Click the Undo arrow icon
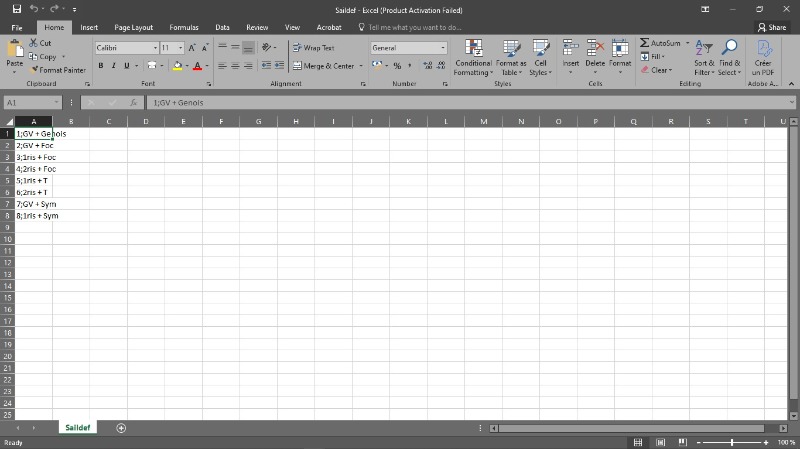800x449 pixels. (34, 9)
